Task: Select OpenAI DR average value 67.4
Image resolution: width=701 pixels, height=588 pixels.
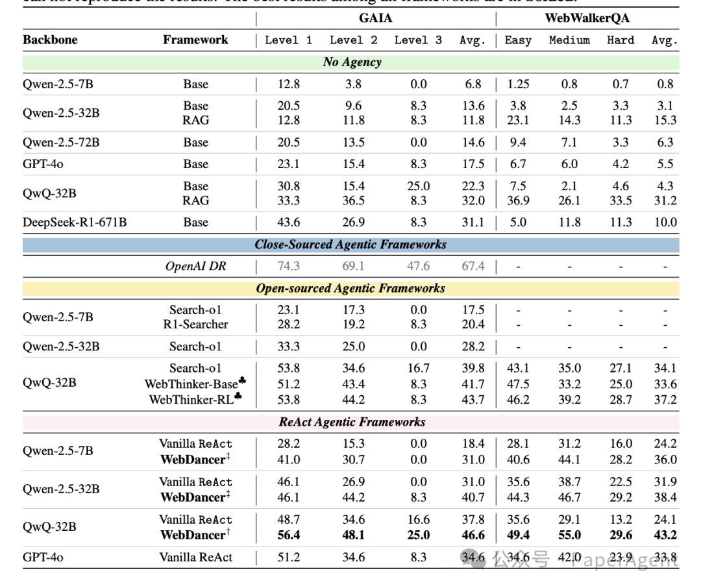Action: click(473, 266)
